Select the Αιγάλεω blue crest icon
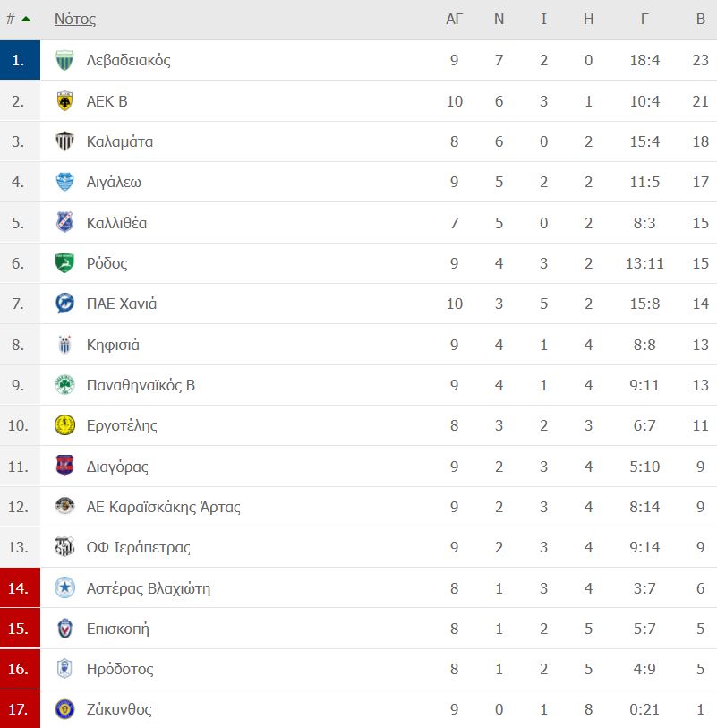Image resolution: width=717 pixels, height=728 pixels. [64, 182]
